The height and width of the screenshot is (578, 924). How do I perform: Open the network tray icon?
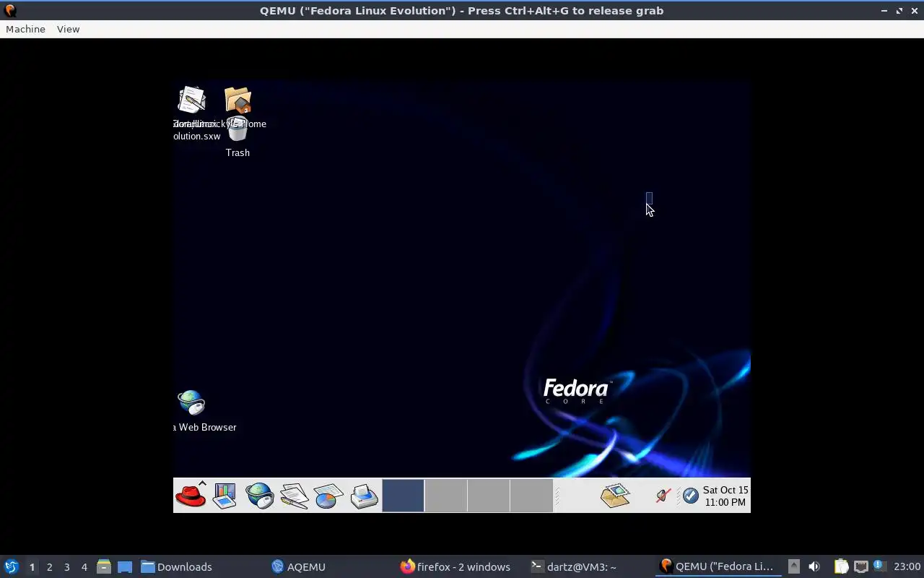[860, 566]
